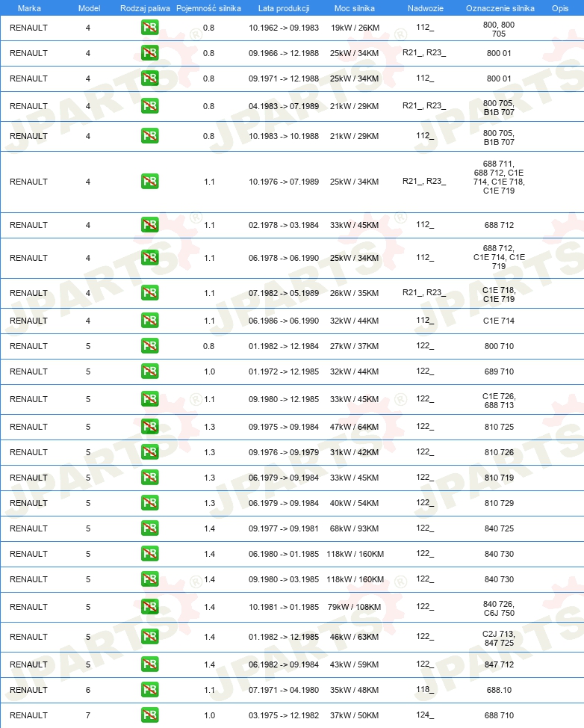Click the Opis column header

pyautogui.click(x=560, y=8)
